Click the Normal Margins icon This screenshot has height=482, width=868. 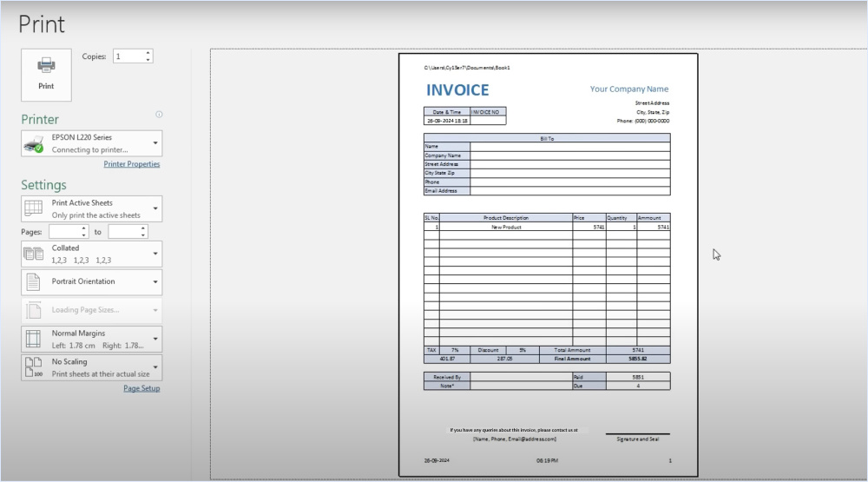pos(33,339)
